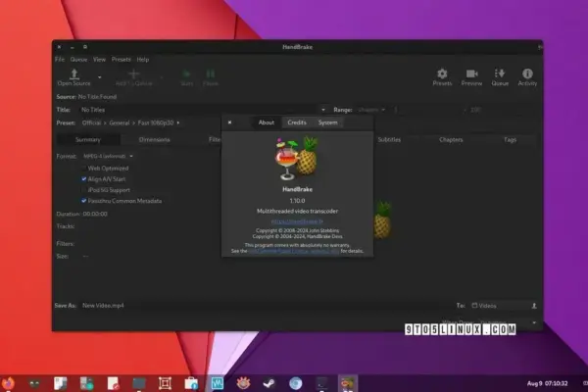Expand the Preset Fast 1080p30 selector
588x392 pixels.
[131, 122]
